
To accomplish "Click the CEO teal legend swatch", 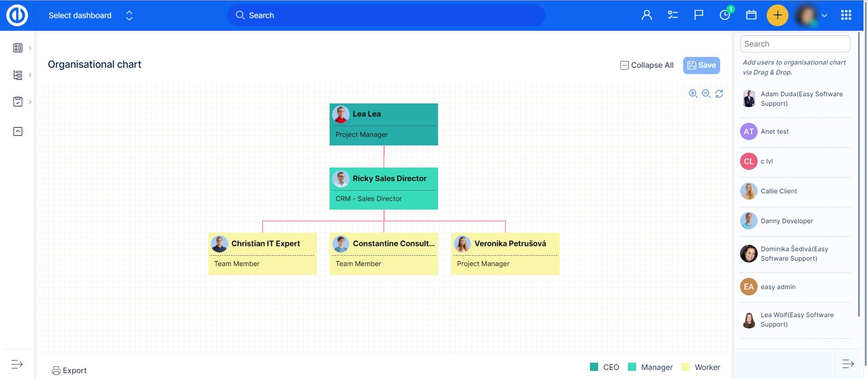I will [x=594, y=367].
